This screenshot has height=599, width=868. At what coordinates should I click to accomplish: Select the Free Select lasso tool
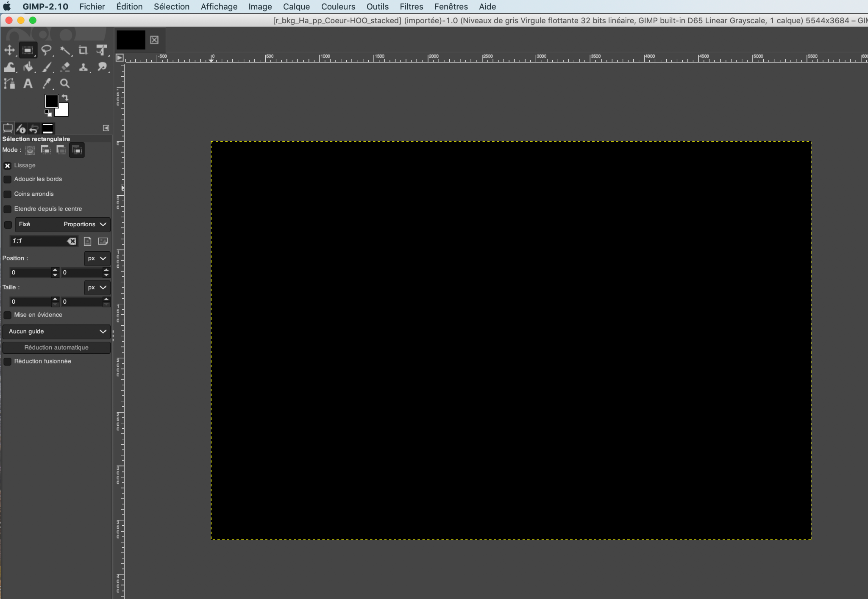coord(46,50)
